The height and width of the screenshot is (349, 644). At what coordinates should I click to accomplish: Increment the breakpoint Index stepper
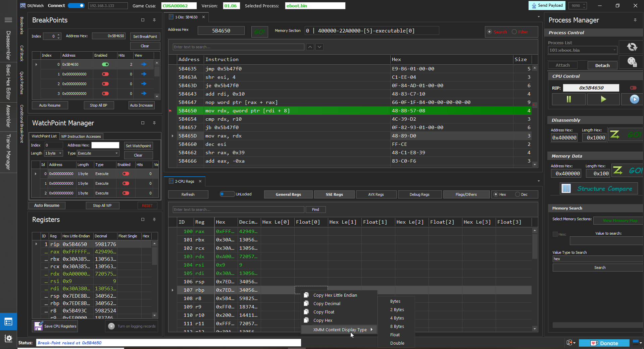pos(59,35)
